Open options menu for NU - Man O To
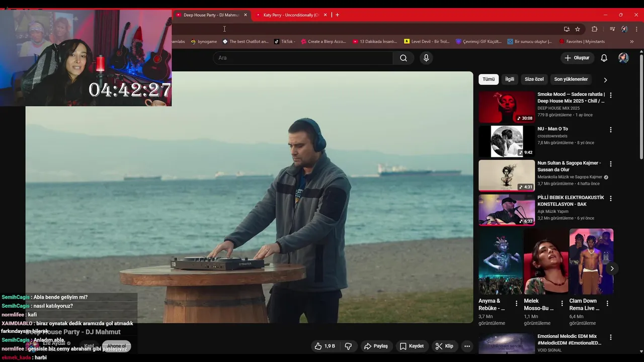This screenshot has height=362, width=644. click(611, 130)
